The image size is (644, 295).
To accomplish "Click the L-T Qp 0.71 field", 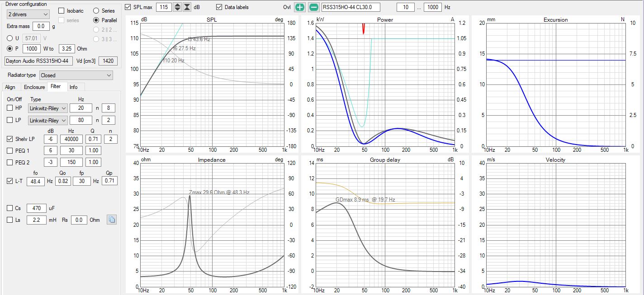I will (109, 181).
